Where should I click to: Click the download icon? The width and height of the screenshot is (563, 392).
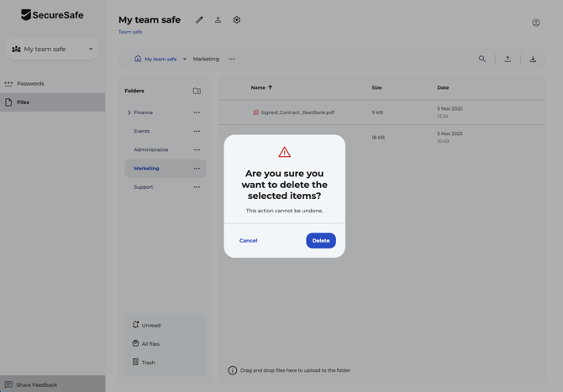[533, 60]
